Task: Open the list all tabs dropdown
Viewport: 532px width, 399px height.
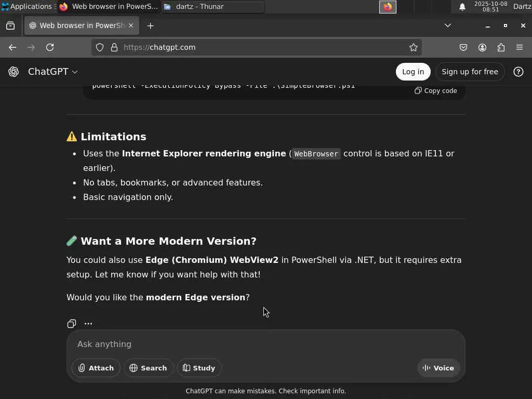Action: (448, 25)
